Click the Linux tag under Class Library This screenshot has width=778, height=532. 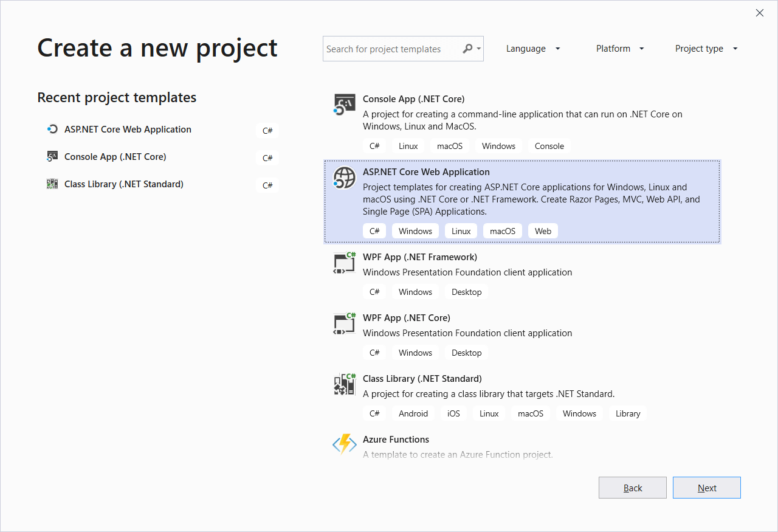coord(489,413)
